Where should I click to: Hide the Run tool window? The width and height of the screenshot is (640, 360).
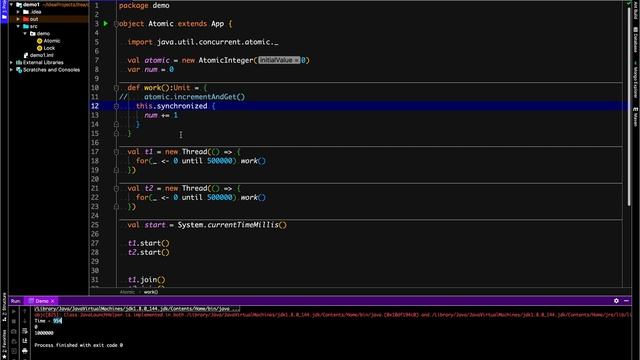click(x=627, y=301)
